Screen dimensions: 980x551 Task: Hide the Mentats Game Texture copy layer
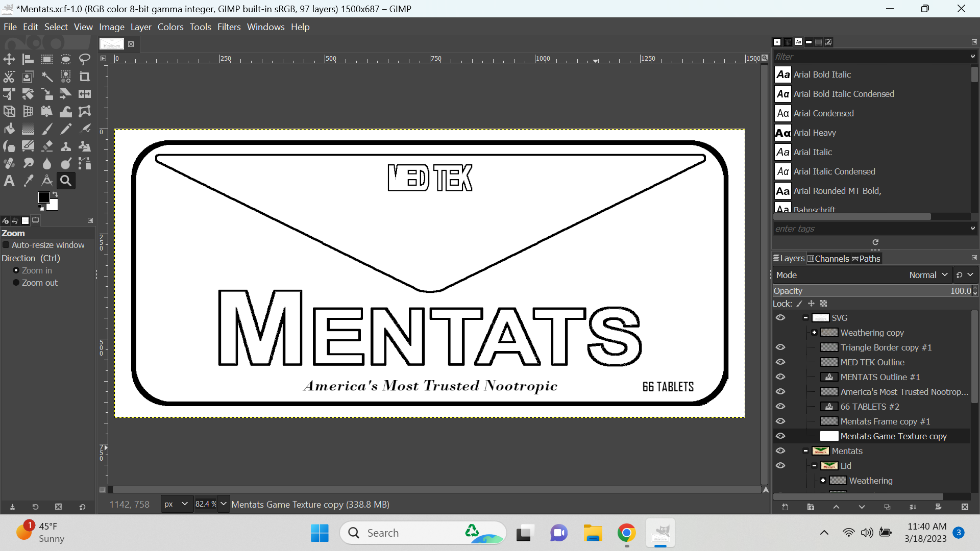780,436
